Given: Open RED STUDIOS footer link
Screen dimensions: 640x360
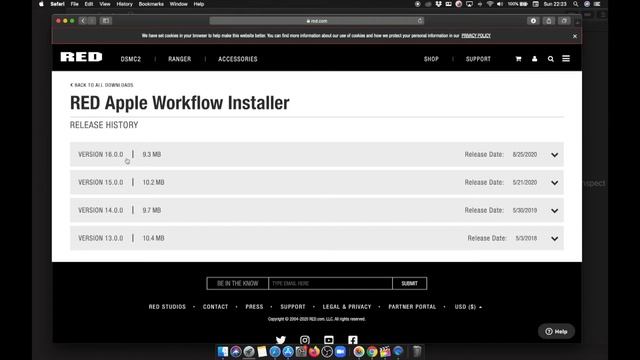Looking at the screenshot, I should [x=167, y=307].
